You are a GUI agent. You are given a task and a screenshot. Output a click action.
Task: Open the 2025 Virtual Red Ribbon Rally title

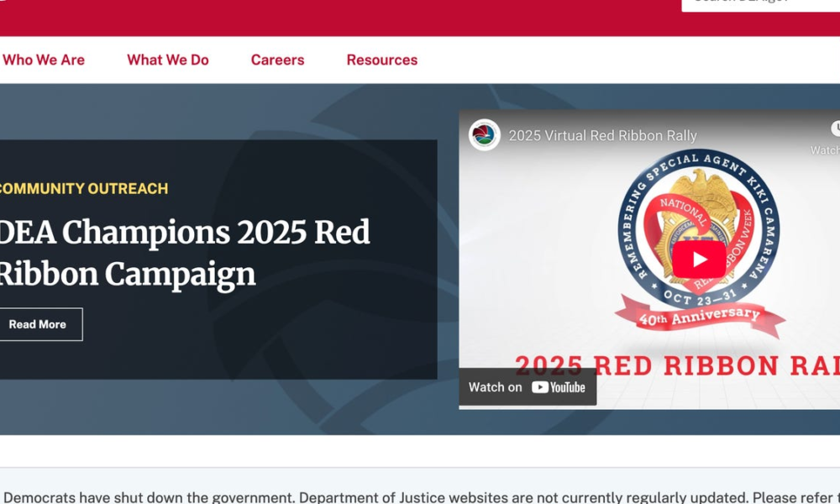point(602,135)
